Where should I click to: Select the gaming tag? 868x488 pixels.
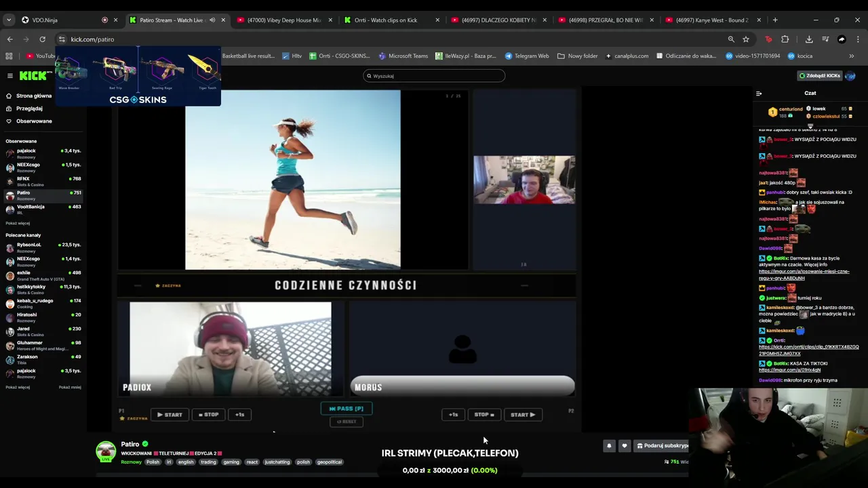(x=231, y=462)
